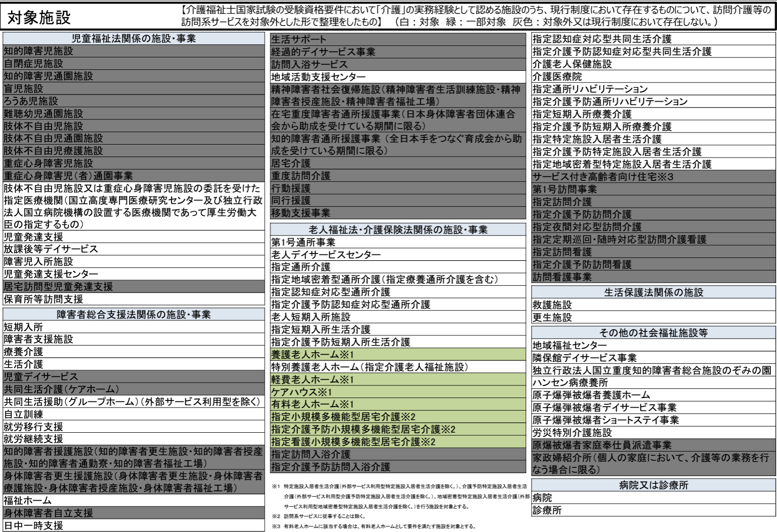
Task: Click the 児童デイサービス row
Action: pyautogui.click(x=134, y=377)
